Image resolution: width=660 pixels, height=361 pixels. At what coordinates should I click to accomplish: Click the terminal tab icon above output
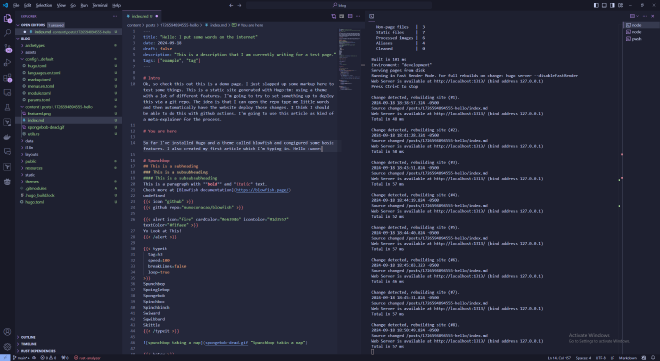click(372, 16)
